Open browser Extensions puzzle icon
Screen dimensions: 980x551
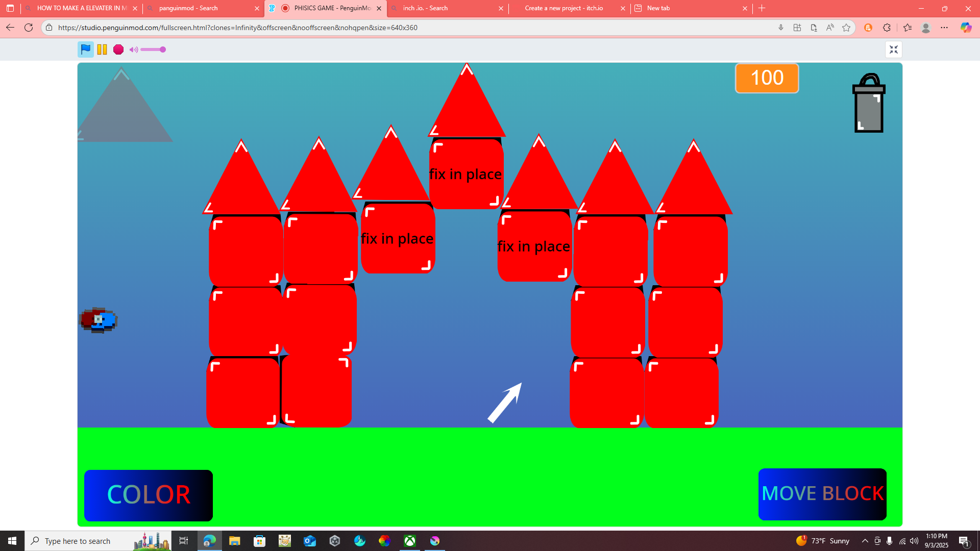(x=887, y=28)
